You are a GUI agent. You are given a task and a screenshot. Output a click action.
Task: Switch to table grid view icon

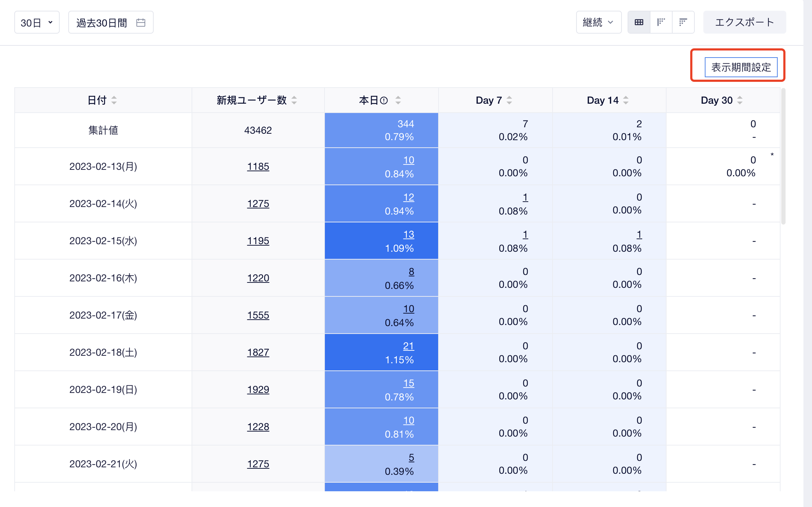(639, 22)
